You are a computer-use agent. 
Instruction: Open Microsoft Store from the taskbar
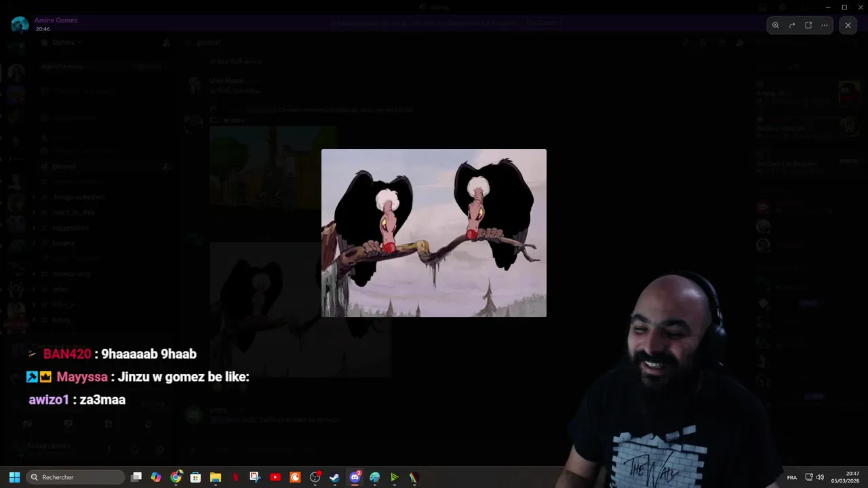pyautogui.click(x=195, y=477)
